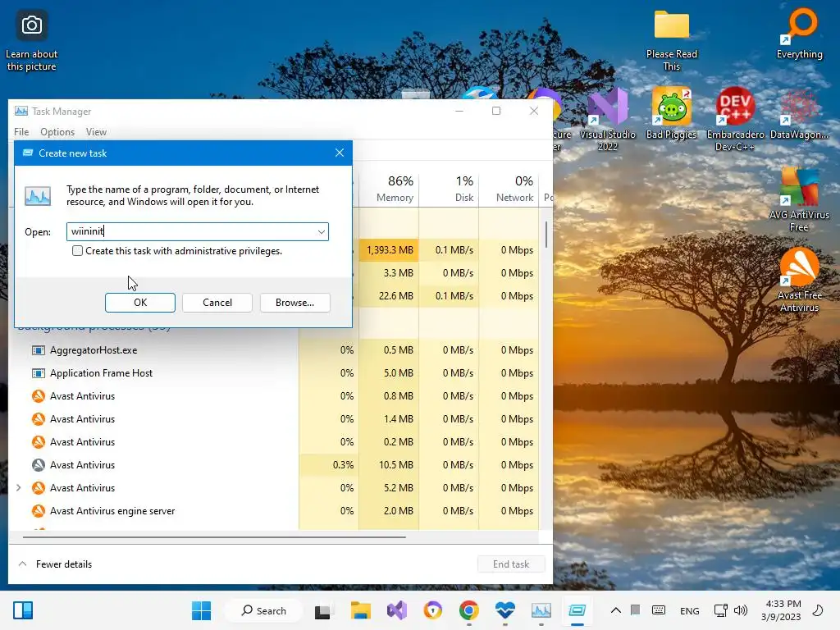840x630 pixels.
Task: Open Visual Studio from taskbar
Action: tap(397, 610)
